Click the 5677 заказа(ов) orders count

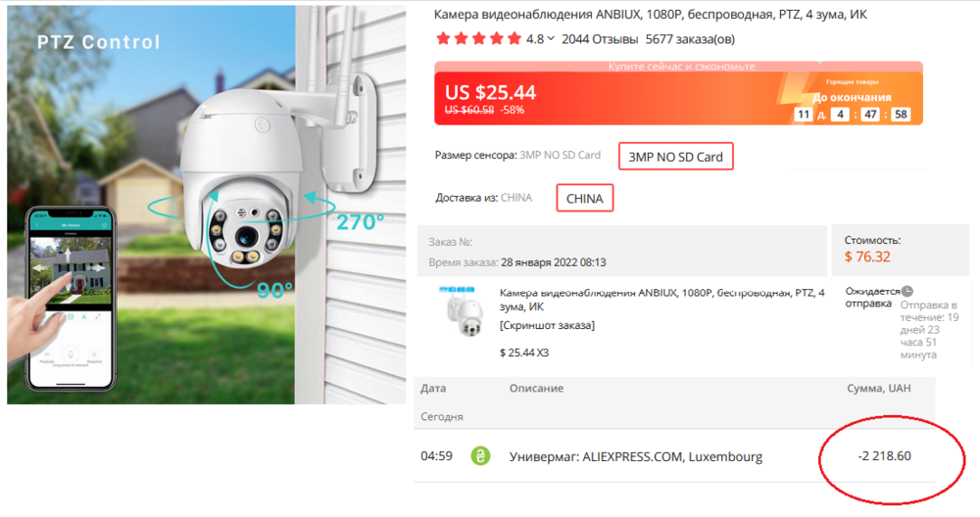(x=690, y=39)
